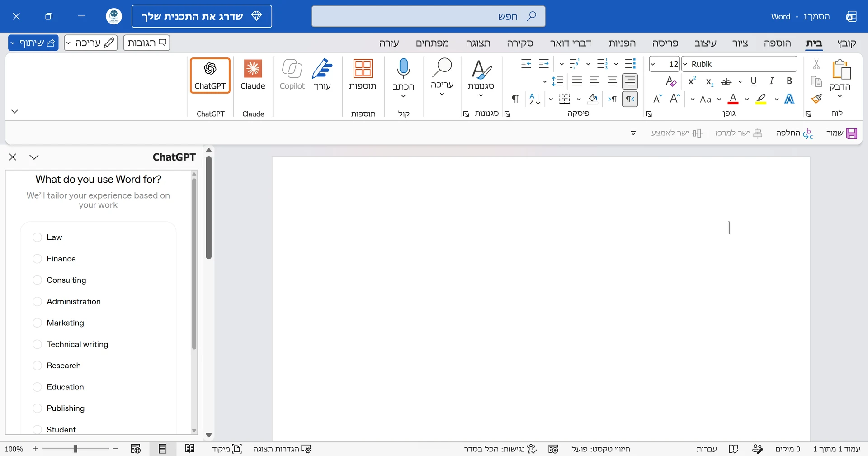Click the Sort A-Z icon

click(535, 99)
